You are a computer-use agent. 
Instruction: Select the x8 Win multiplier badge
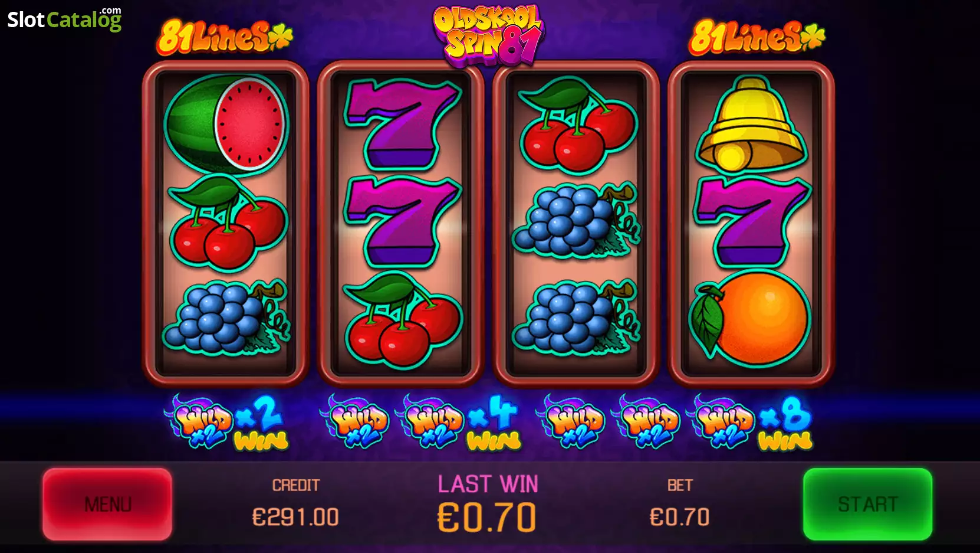coord(785,423)
